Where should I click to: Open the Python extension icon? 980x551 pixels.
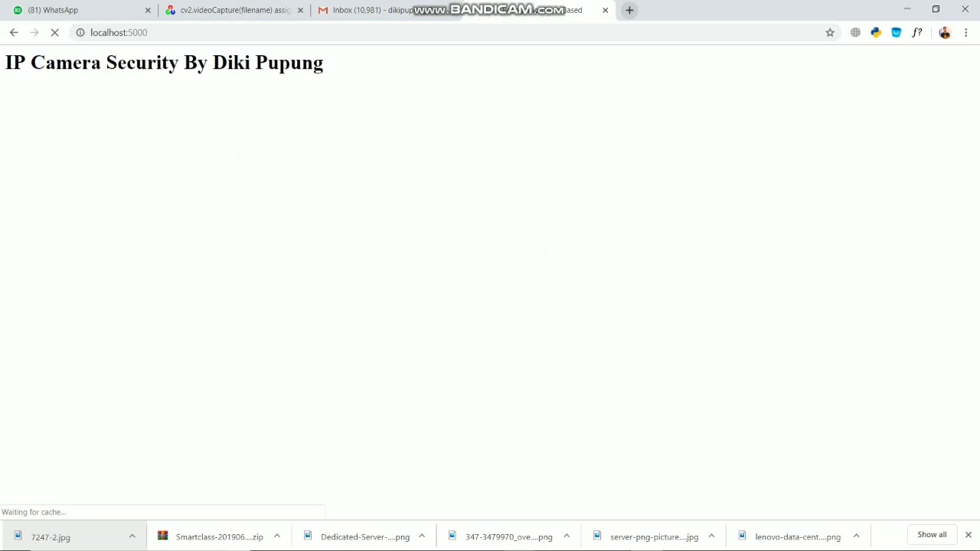[x=876, y=32]
